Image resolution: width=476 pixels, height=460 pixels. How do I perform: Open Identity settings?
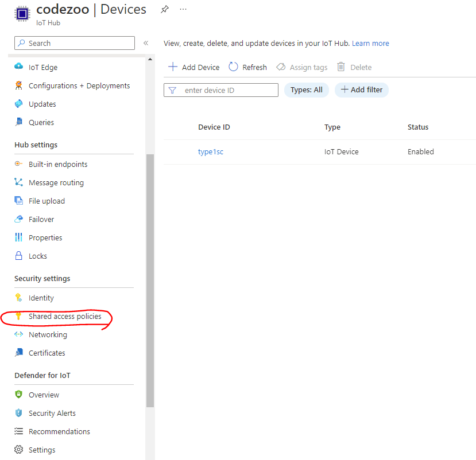pyautogui.click(x=41, y=298)
